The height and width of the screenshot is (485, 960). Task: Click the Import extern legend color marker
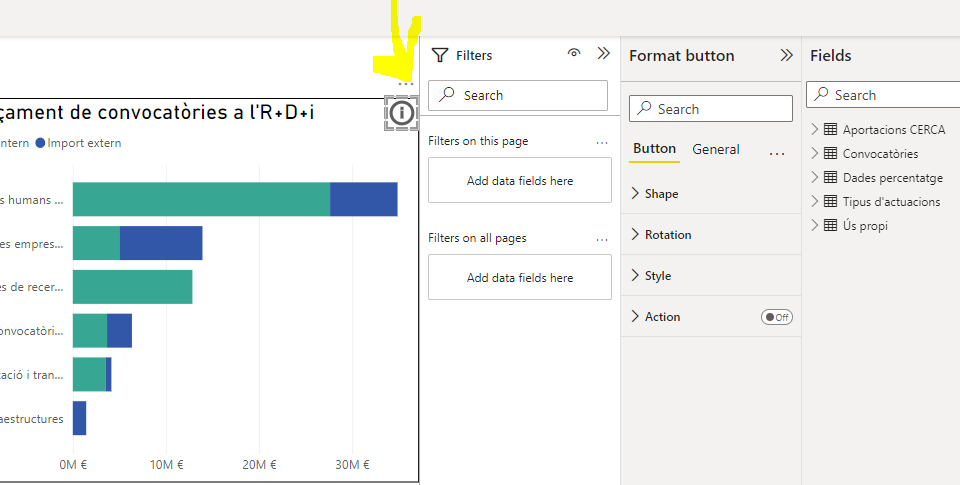[40, 143]
